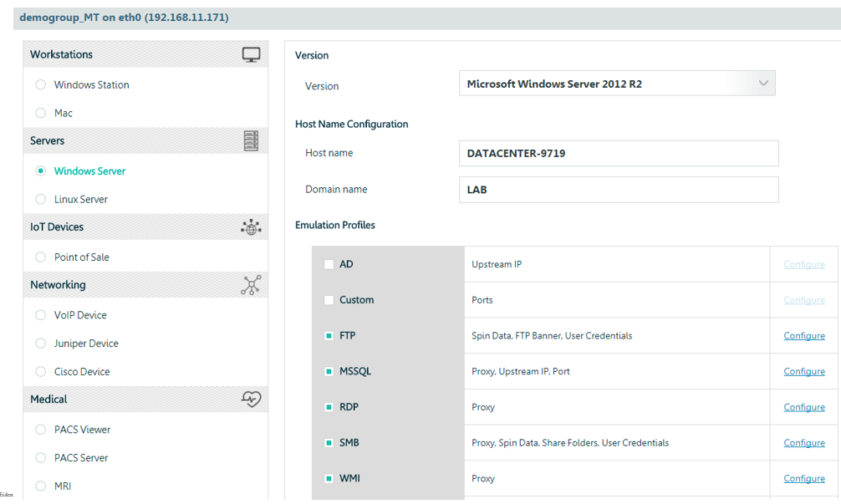841x504 pixels.
Task: Enable the AD emulation profile checkbox
Action: (329, 264)
